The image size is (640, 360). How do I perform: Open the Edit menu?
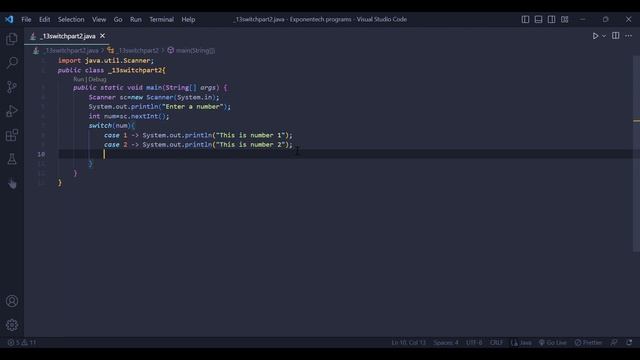click(x=44, y=19)
